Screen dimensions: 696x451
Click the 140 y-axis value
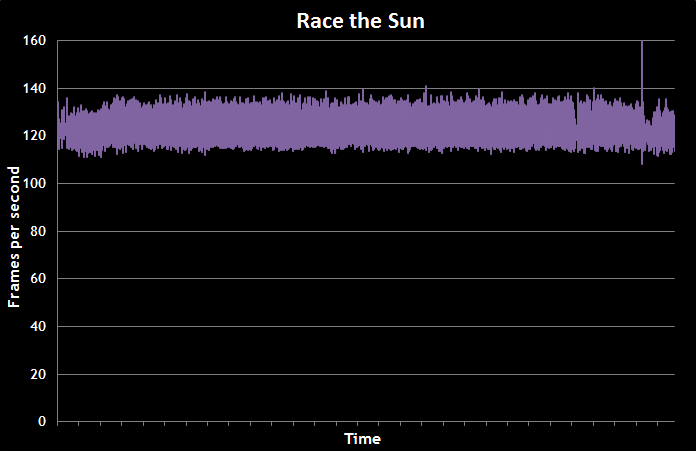tap(35, 88)
